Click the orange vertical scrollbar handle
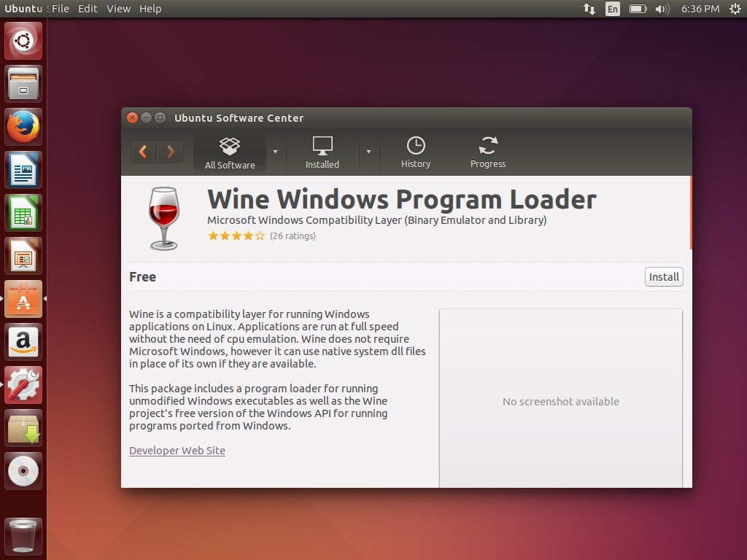 click(690, 212)
